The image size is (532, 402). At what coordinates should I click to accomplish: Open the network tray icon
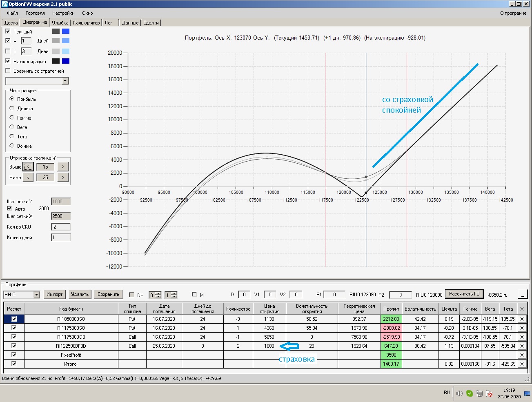(x=479, y=393)
